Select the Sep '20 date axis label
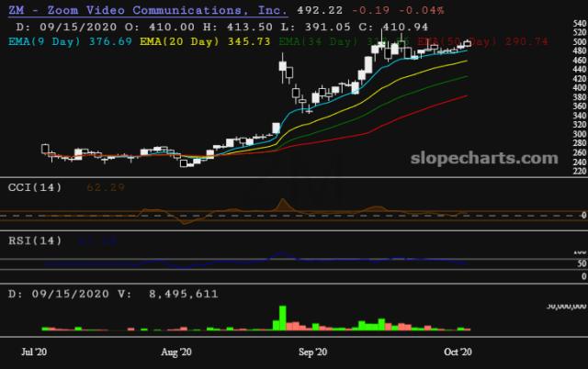Viewport: 588px width, 369px height. click(313, 352)
